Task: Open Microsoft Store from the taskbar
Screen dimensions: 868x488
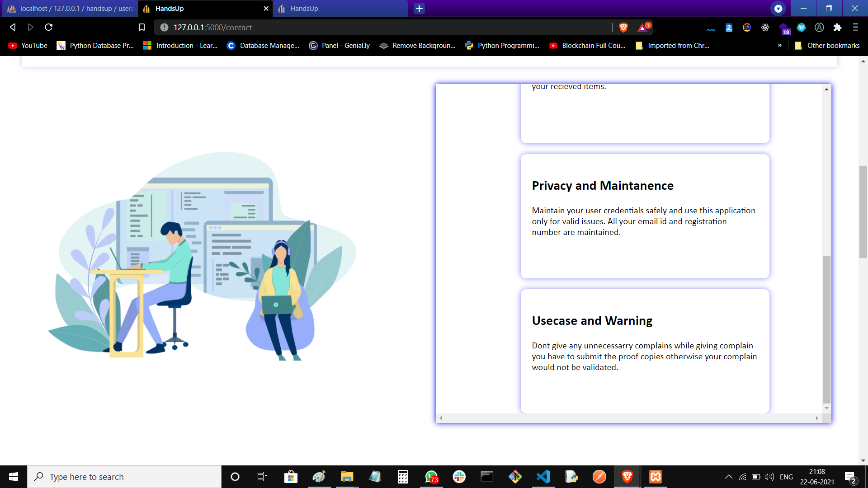Action: (x=291, y=477)
